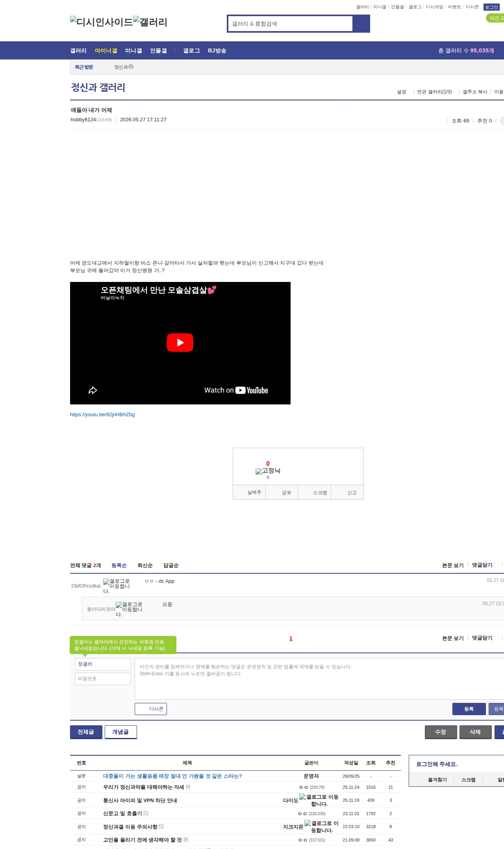Click the video title 오픈채팅에서 만난 모솔삼겹살

(x=159, y=290)
